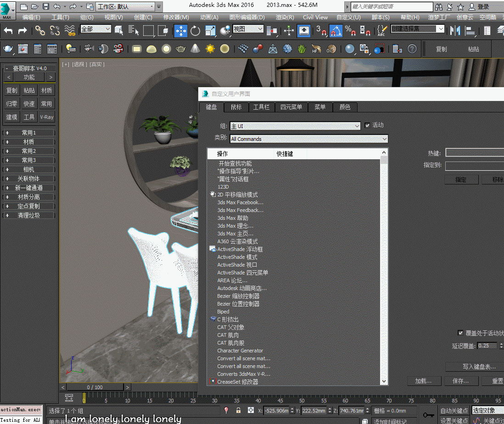Select the Link objects chain icon

pos(40,31)
